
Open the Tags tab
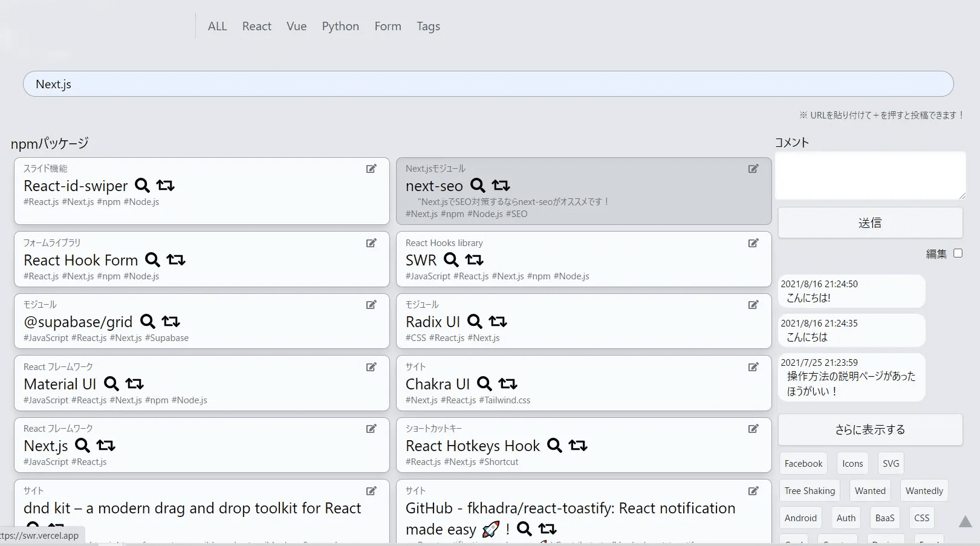[x=428, y=26]
